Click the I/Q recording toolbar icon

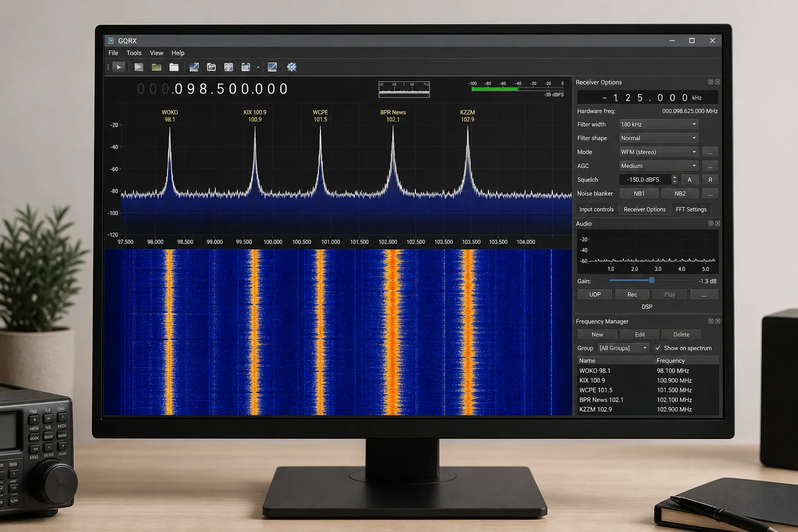229,67
